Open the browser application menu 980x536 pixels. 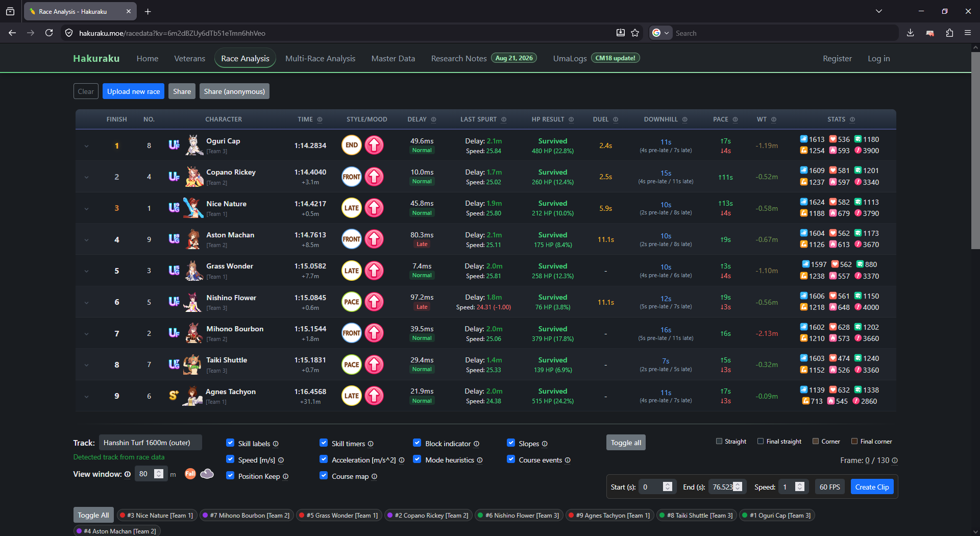pos(968,33)
